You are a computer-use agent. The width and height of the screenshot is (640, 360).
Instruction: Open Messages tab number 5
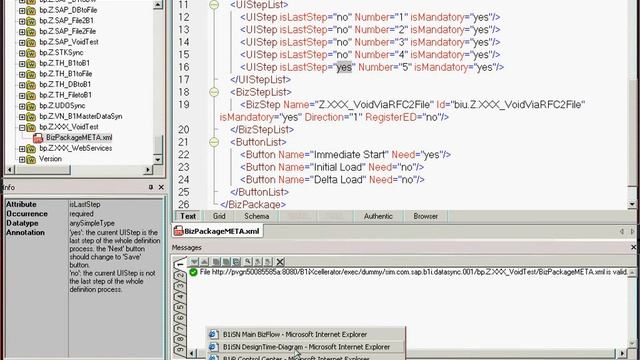[x=180, y=308]
